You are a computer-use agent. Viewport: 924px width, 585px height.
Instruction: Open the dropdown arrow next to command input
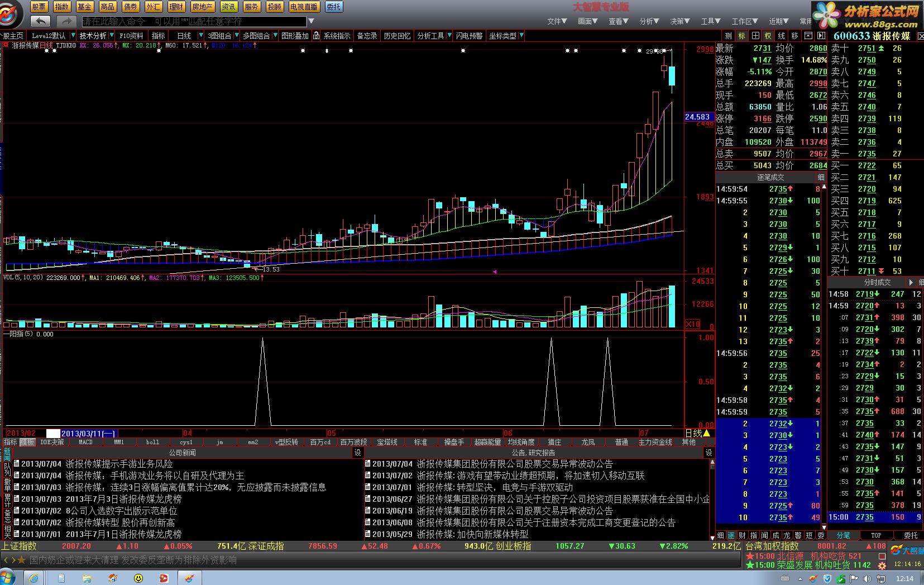point(312,21)
